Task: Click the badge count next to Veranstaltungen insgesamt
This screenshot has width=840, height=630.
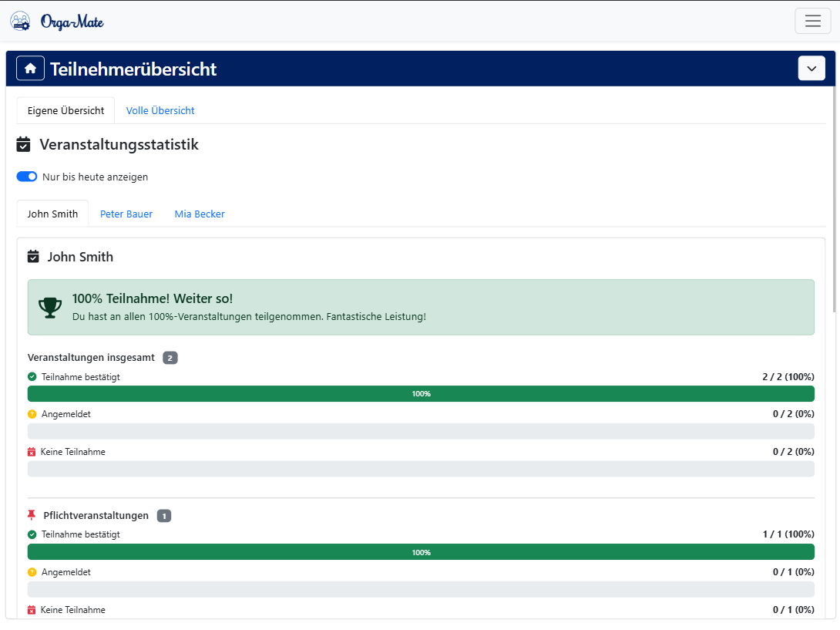Action: click(x=170, y=358)
